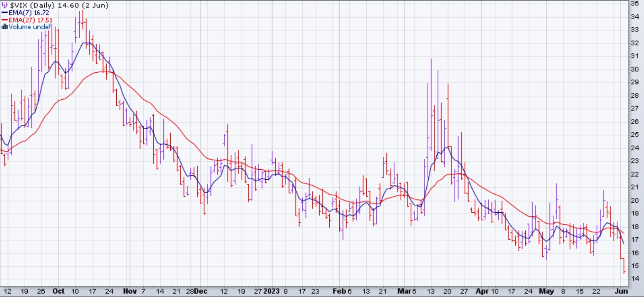Select the Nov label on the date axis

(130, 291)
